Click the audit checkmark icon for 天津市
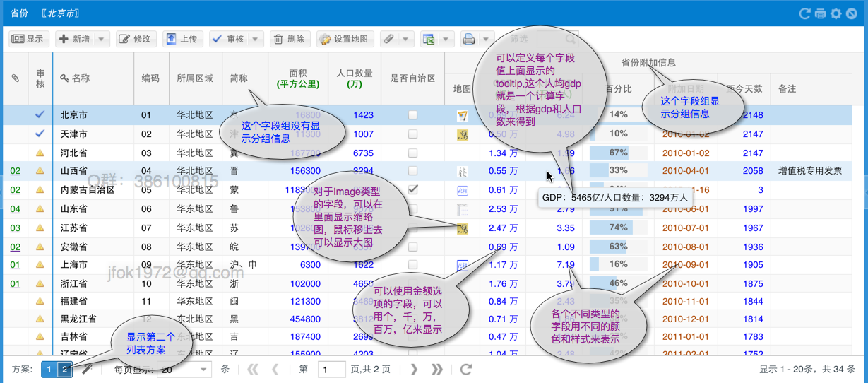868x383 pixels. [x=40, y=134]
